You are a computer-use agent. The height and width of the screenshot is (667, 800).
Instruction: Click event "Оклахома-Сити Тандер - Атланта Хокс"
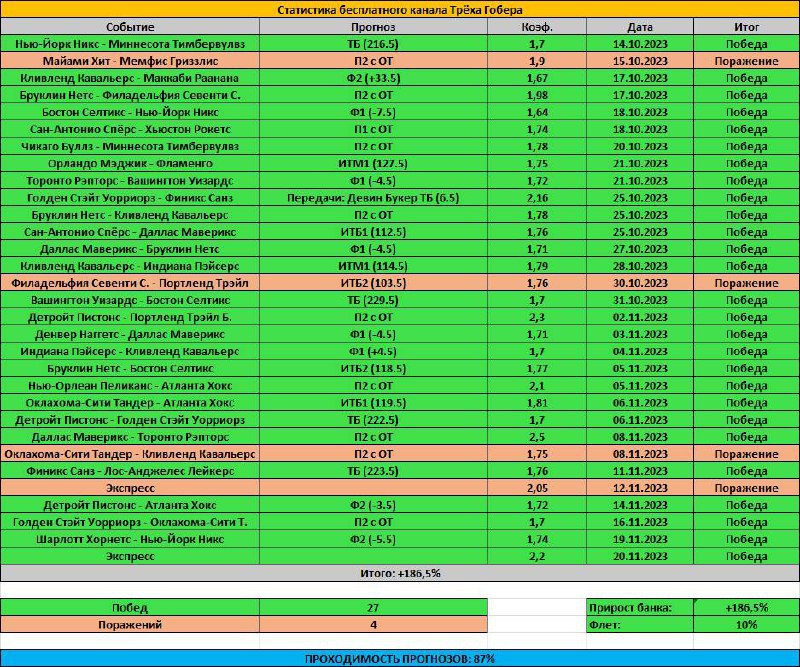pyautogui.click(x=130, y=403)
